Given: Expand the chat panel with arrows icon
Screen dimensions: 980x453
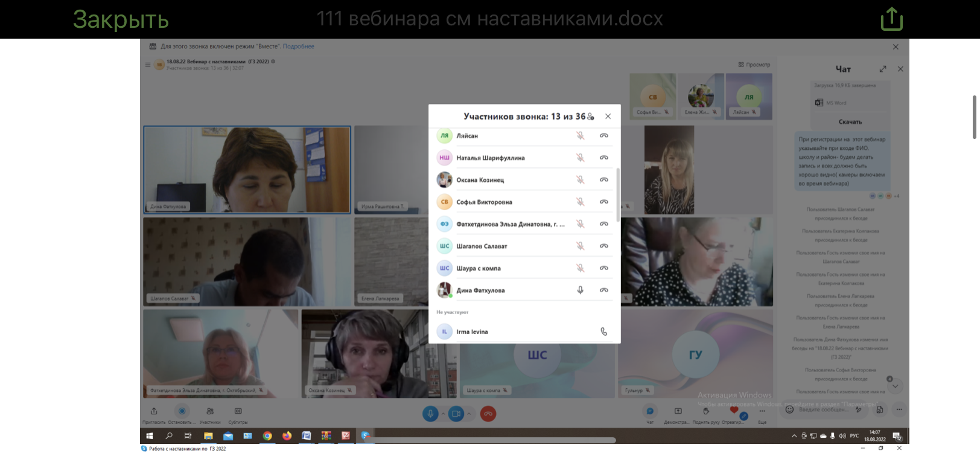Looking at the screenshot, I should [883, 69].
